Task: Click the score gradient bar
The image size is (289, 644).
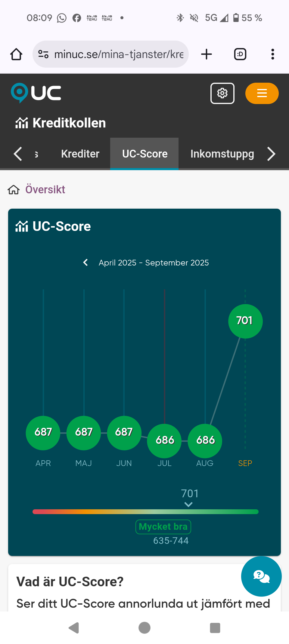Action: pos(145,512)
